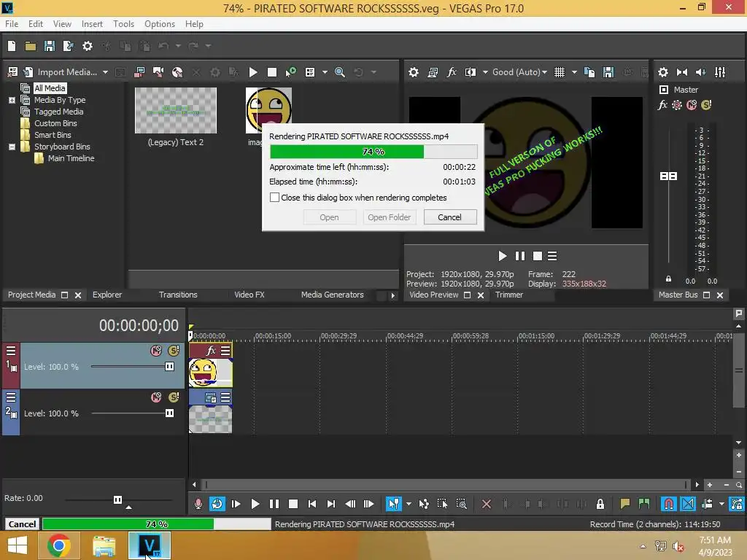Click the Video Output FX icon in preview

(452, 72)
